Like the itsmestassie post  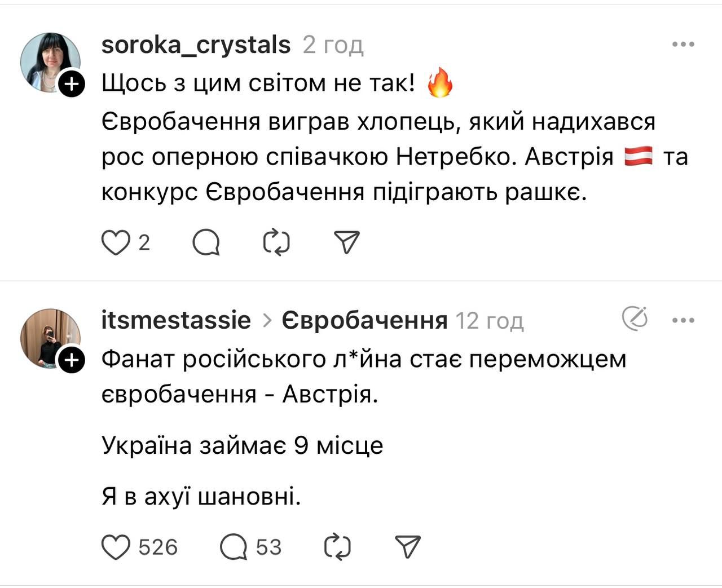coord(116,547)
